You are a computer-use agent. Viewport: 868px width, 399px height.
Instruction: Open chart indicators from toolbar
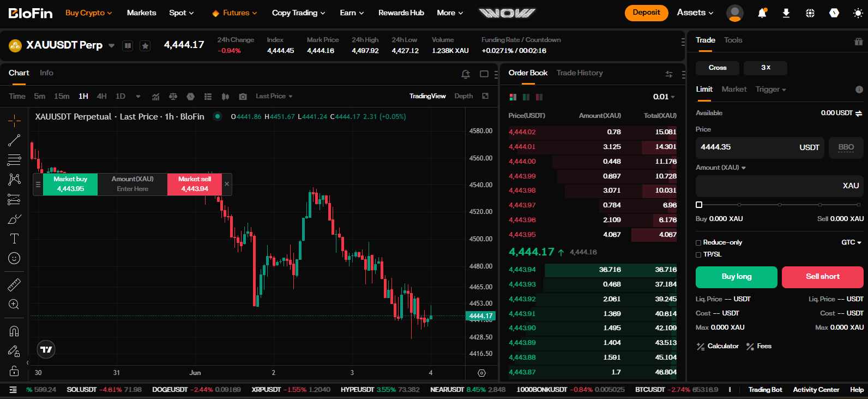pos(155,97)
